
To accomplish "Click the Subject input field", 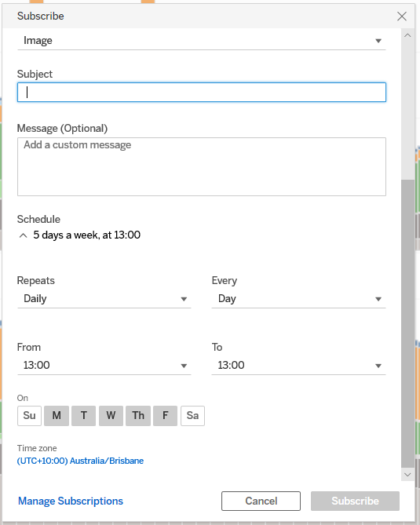I will pyautogui.click(x=201, y=92).
